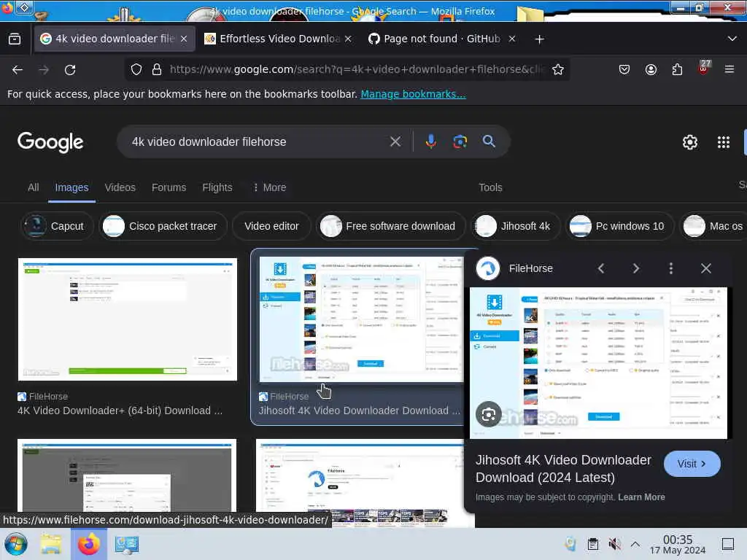This screenshot has width=747, height=560.
Task: Close the FileHorse image preview panel
Action: pos(706,268)
